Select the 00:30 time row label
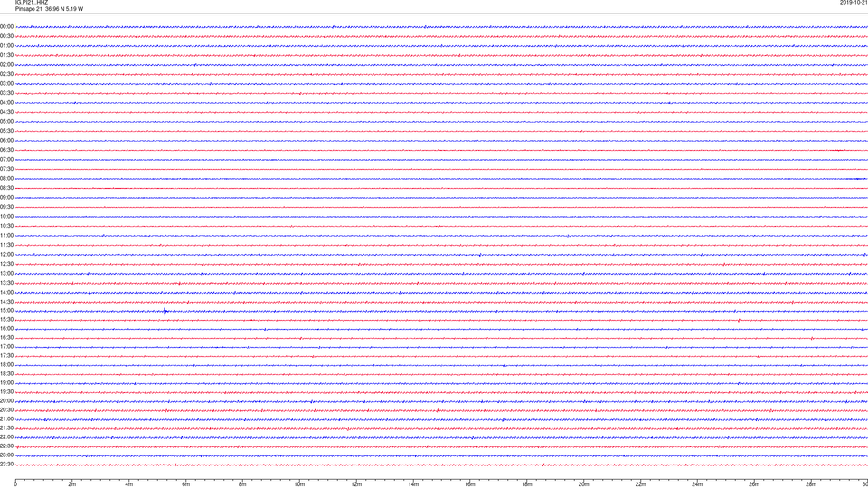Screen dimensions: 868x488 point(6,36)
